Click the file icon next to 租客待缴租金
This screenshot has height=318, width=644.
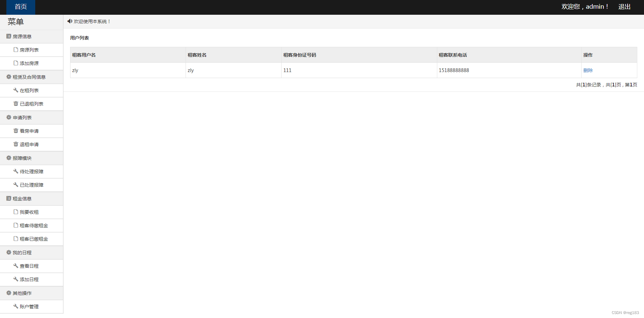click(16, 225)
